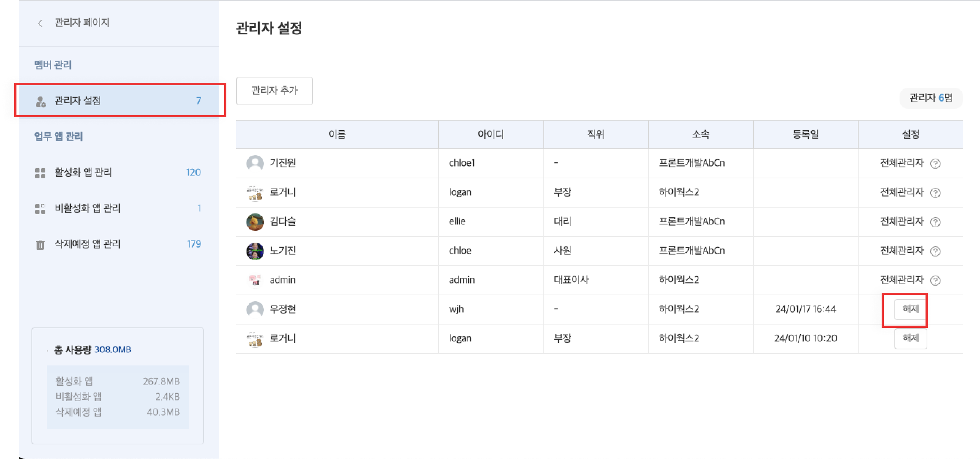The width and height of the screenshot is (980, 459).
Task: Click help icon in 기진원's row
Action: (935, 163)
